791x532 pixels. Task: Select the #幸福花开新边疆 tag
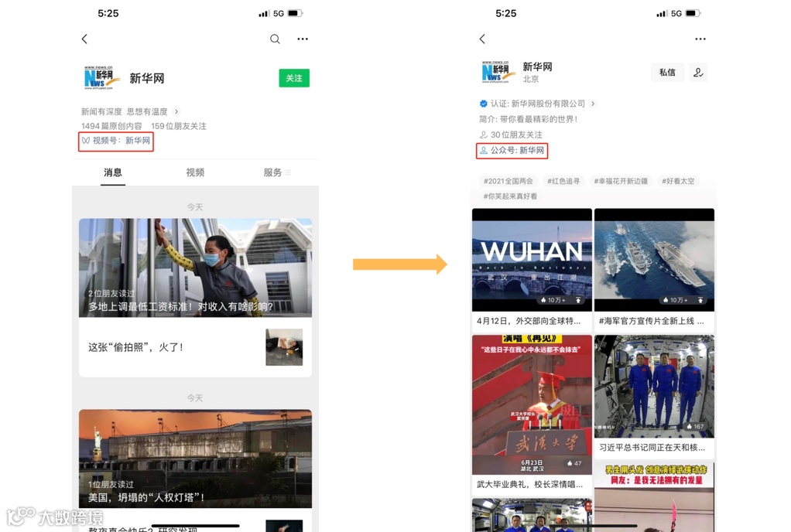tap(621, 181)
